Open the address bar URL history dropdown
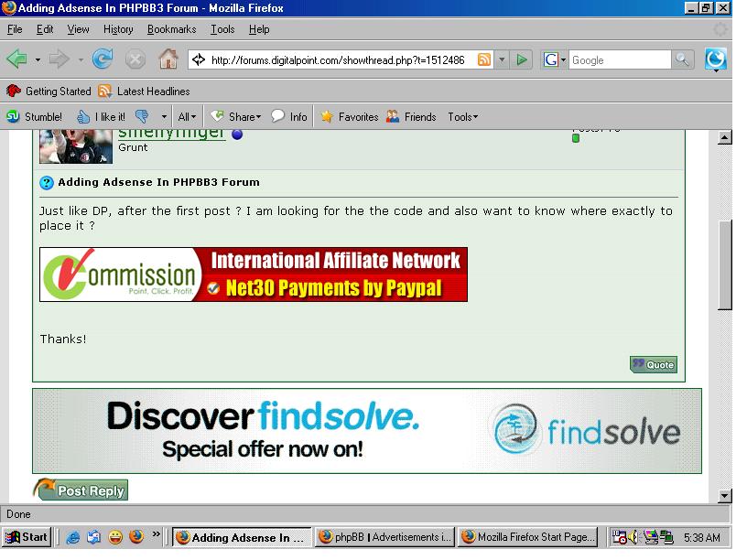 click(x=501, y=60)
